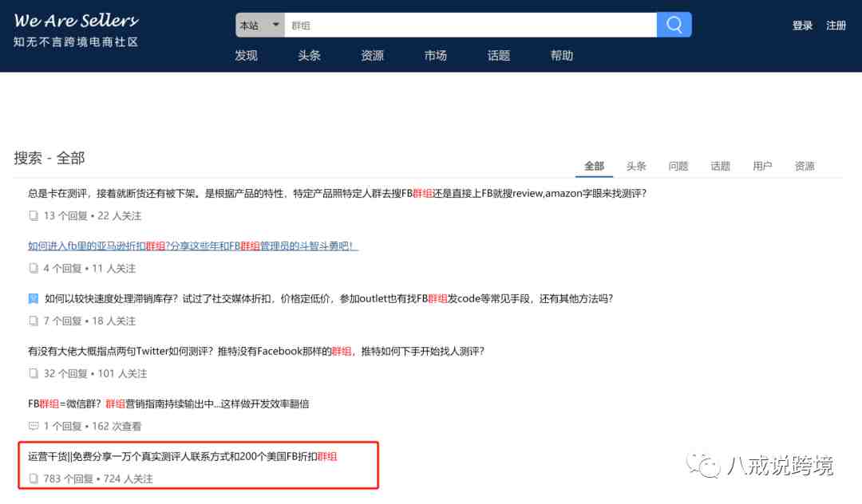This screenshot has height=504, width=862.
Task: Focus the search box containing 群组
Action: pyautogui.click(x=470, y=25)
